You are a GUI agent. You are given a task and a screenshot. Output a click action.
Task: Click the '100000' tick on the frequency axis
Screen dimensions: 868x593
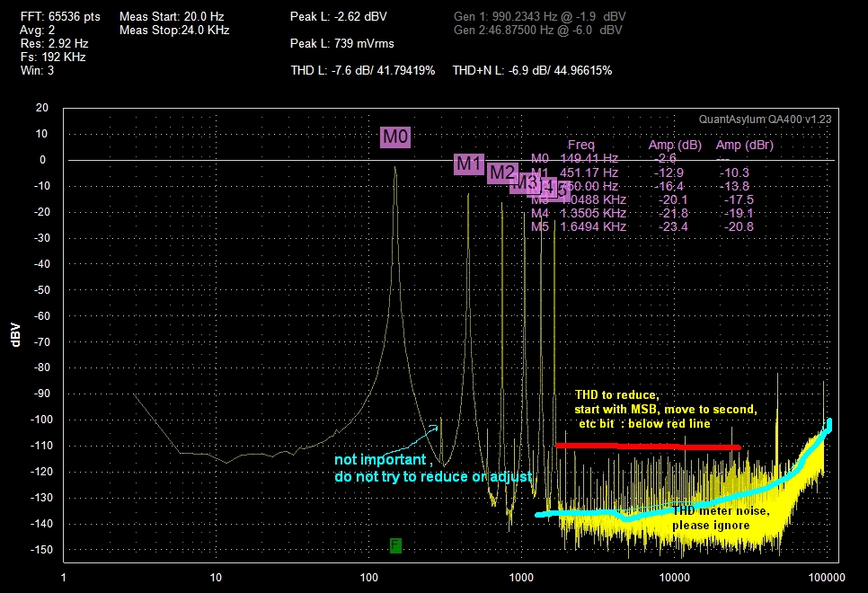827,578
